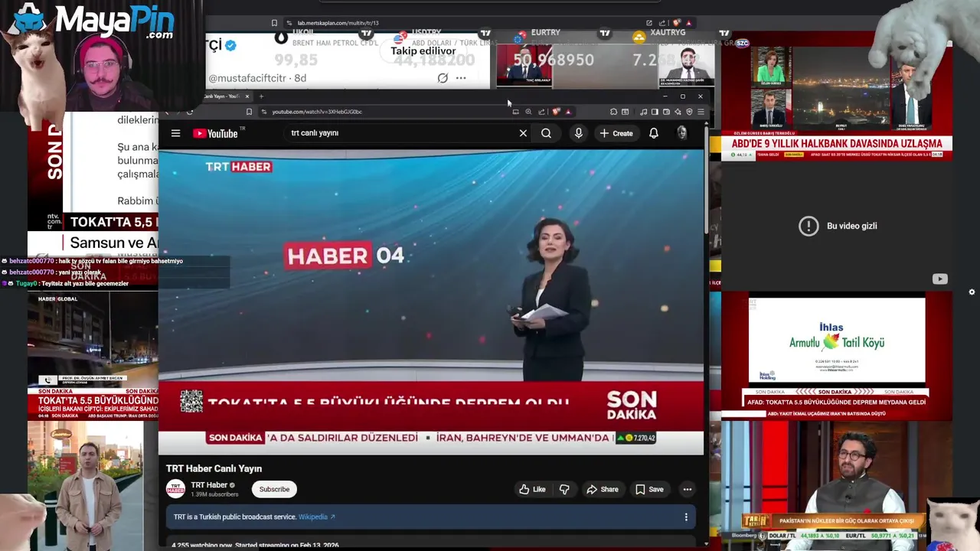Screen dimensions: 980x551
Task: Open Brave Shields in the background multitv window
Action: pos(677,23)
